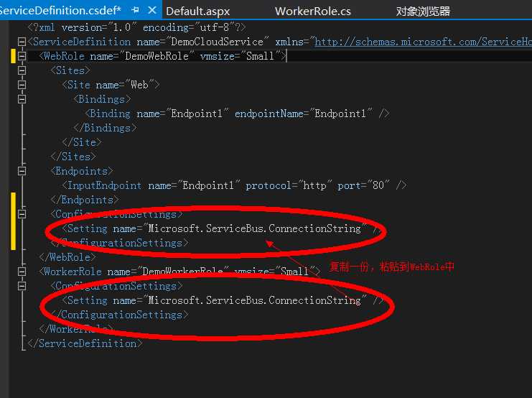
Task: Click the InputEndpoint name="Endpoint1" text
Action: pos(151,185)
